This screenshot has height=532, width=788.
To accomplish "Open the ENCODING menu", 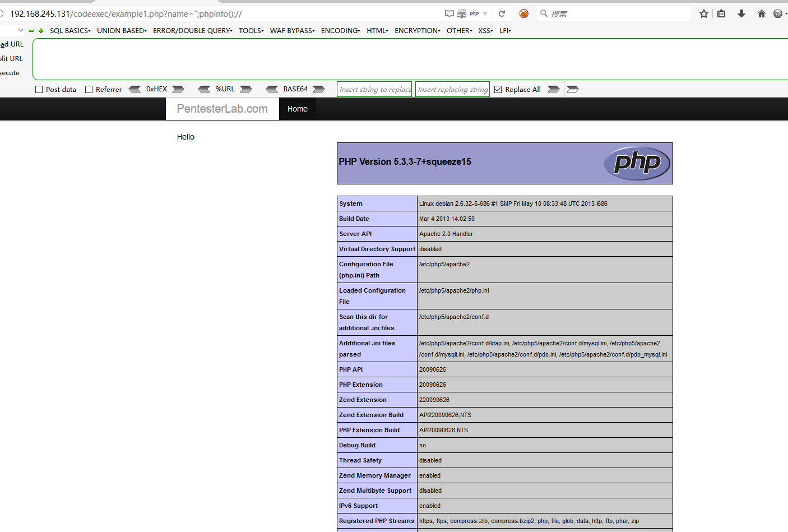I will coord(340,31).
